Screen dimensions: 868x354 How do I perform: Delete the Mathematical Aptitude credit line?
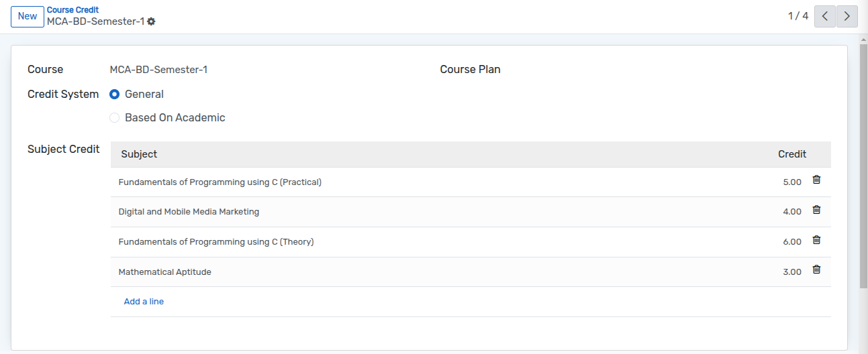click(816, 270)
